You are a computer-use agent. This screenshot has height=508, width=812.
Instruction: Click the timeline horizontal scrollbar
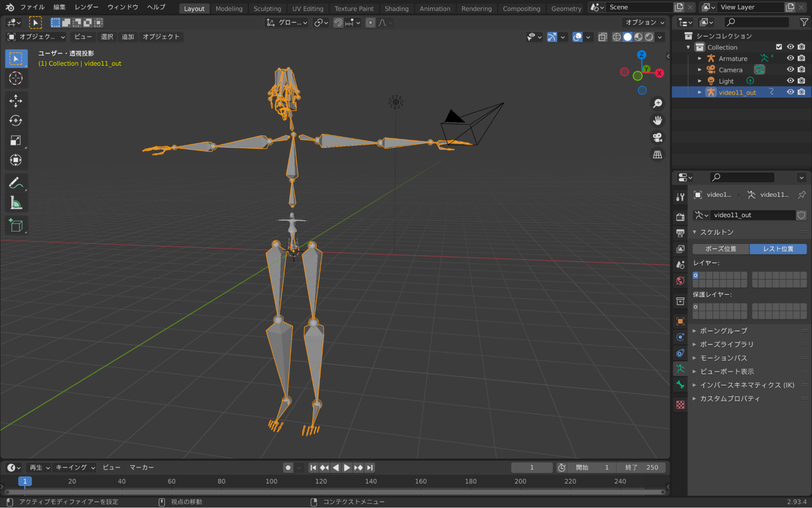[x=336, y=492]
